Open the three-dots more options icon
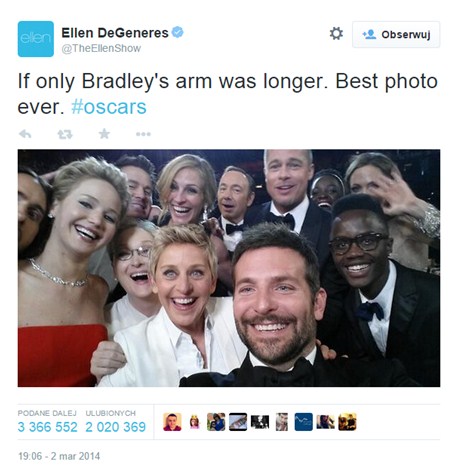 [143, 134]
